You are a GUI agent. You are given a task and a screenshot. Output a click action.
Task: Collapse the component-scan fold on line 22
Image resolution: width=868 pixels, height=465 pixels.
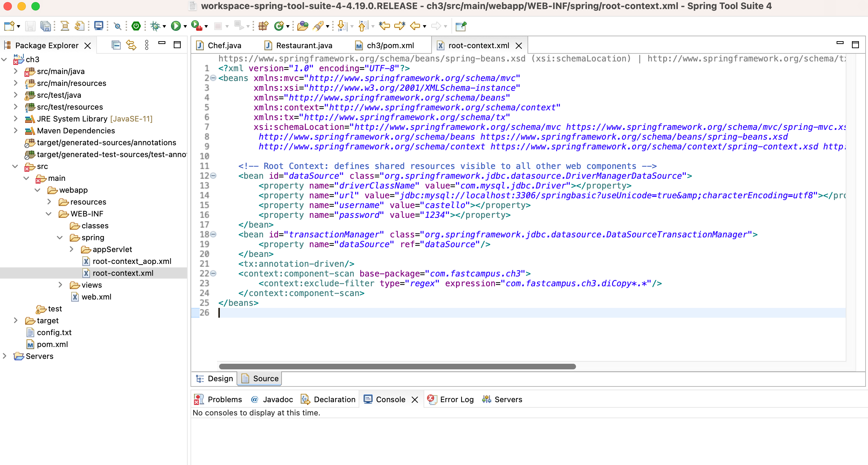tap(213, 273)
